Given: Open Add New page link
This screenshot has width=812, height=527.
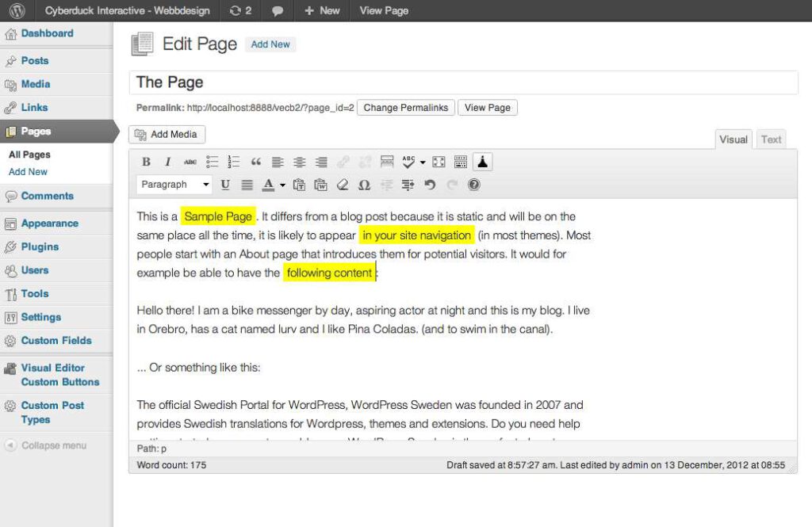Looking at the screenshot, I should point(29,173).
